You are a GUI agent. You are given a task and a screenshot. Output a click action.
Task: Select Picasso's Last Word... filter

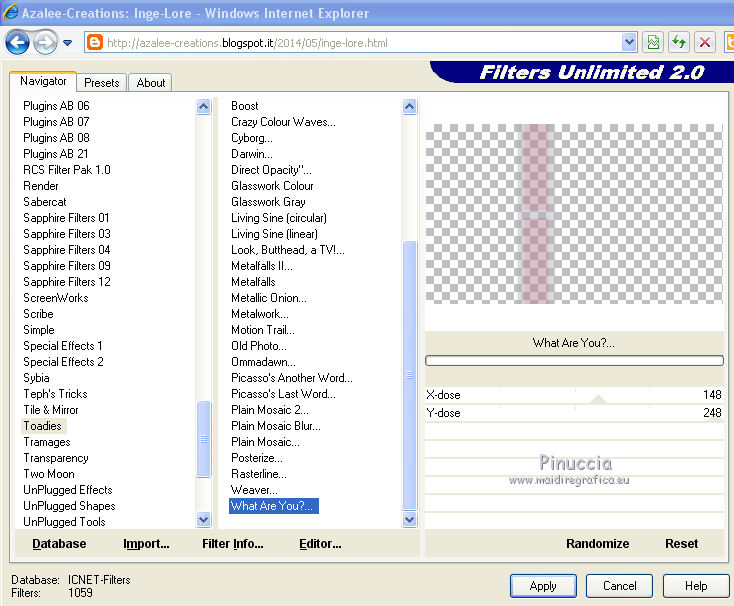click(283, 394)
